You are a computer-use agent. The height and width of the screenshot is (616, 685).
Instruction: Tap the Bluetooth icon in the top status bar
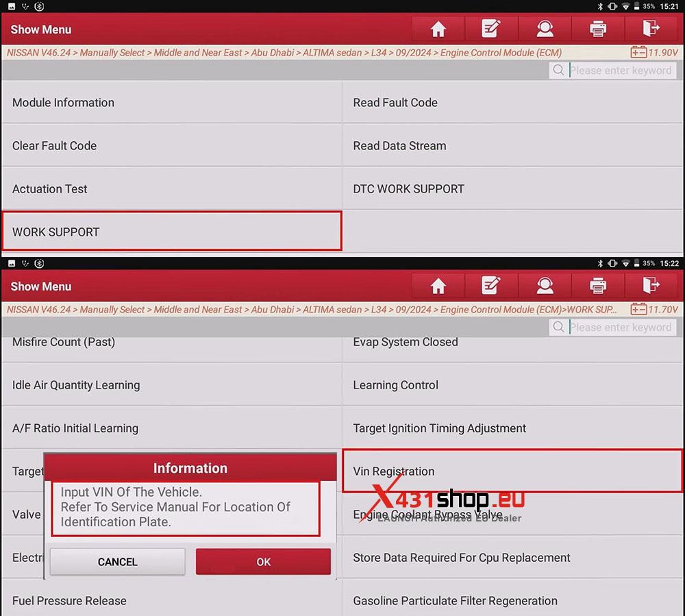(600, 6)
